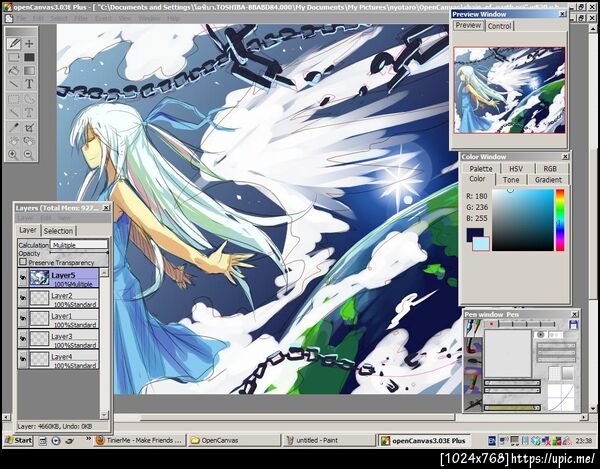Select the paint bucket fill tool
The height and width of the screenshot is (469, 600).
[x=14, y=70]
